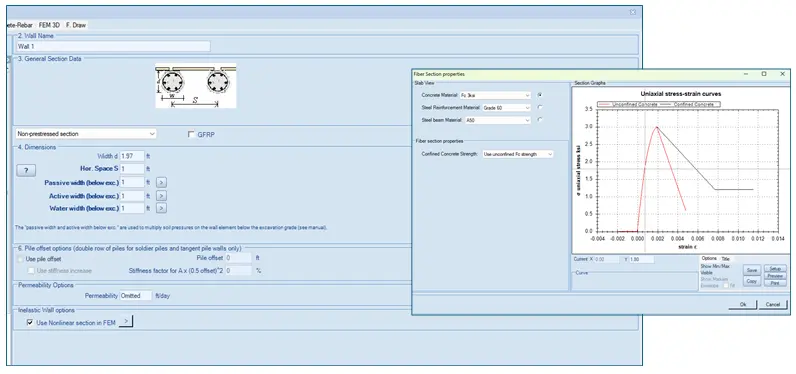Image resolution: width=796 pixels, height=374 pixels.
Task: Enable the GFRP checkbox
Action: tap(191, 134)
